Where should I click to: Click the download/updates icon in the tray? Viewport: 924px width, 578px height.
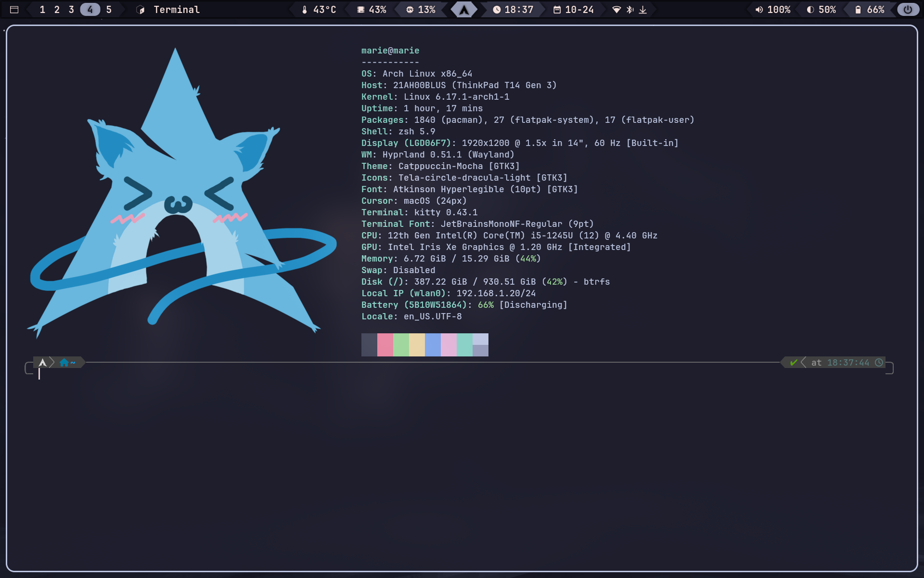643,9
